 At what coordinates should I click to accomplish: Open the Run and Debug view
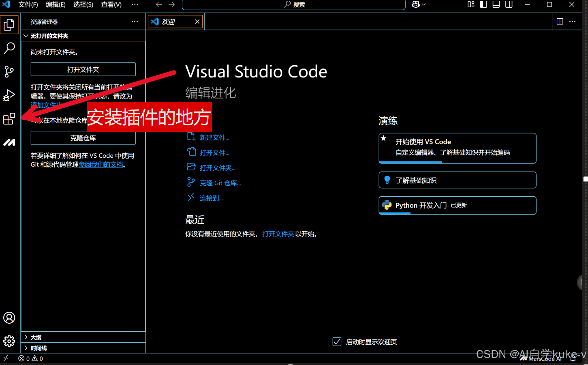tap(9, 95)
